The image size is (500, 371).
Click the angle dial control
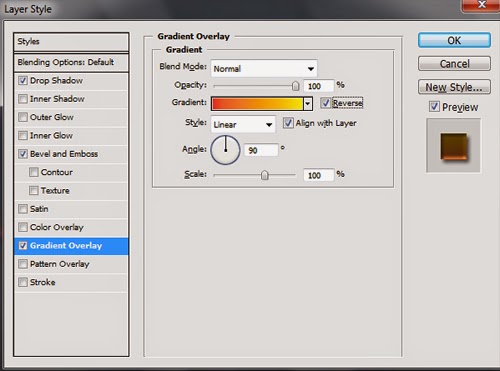(225, 150)
